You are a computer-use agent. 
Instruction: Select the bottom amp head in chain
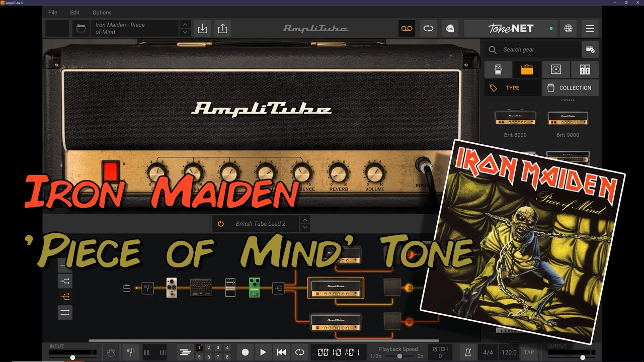(336, 322)
